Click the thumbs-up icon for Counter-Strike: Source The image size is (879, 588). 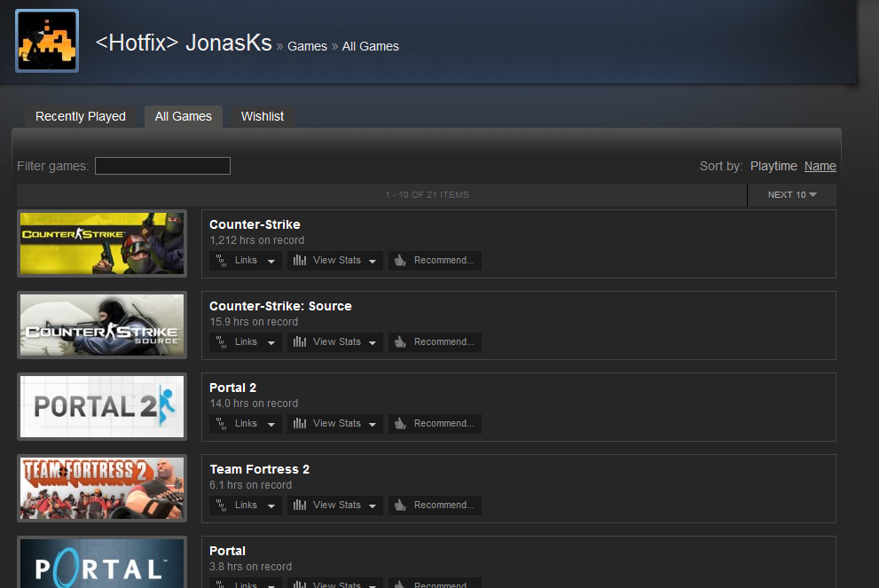coord(400,342)
